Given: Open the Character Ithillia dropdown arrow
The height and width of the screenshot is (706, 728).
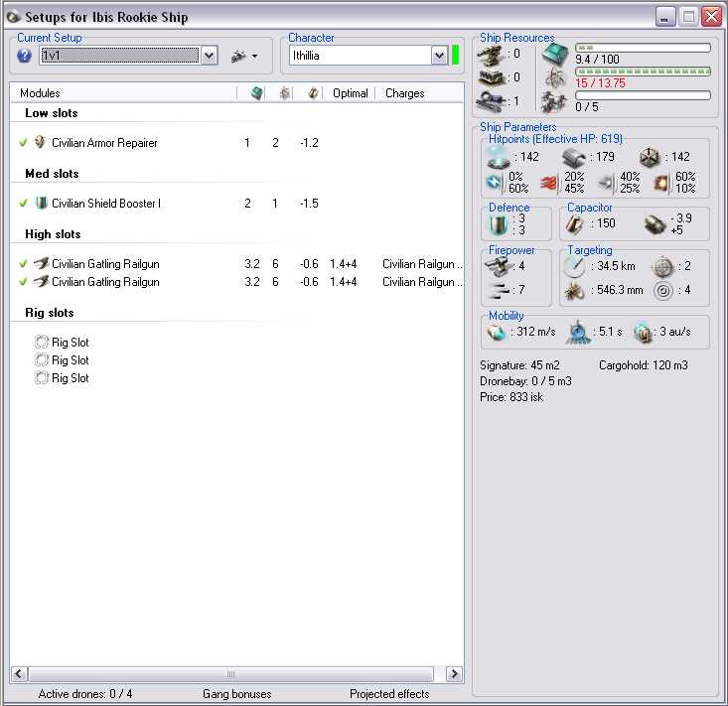Looking at the screenshot, I should click(439, 57).
